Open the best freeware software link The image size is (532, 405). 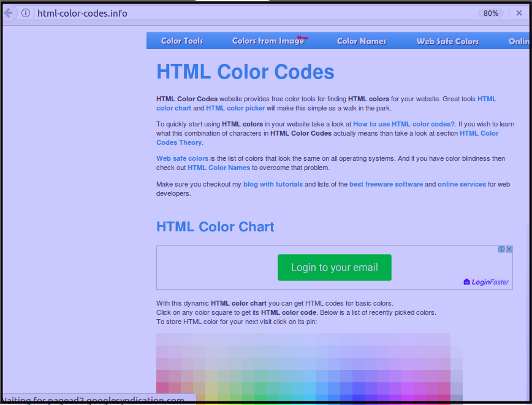click(x=386, y=184)
